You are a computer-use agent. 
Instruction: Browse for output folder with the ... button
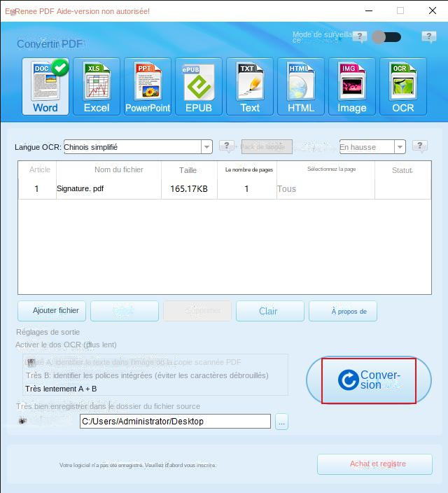click(281, 422)
